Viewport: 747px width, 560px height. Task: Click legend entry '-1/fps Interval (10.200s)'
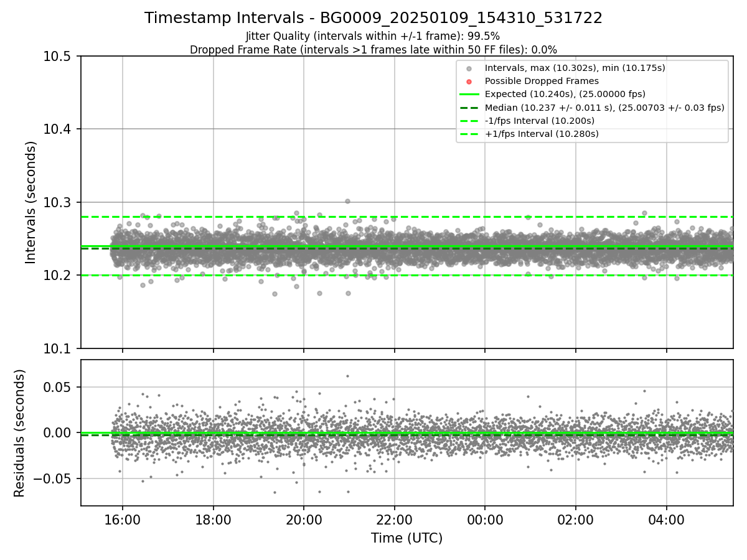click(539, 121)
